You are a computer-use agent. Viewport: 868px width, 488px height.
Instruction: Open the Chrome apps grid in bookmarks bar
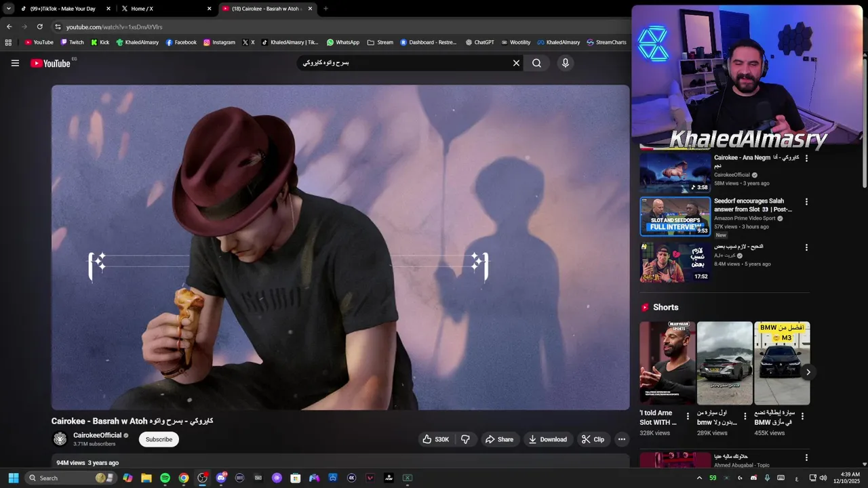[x=8, y=42]
